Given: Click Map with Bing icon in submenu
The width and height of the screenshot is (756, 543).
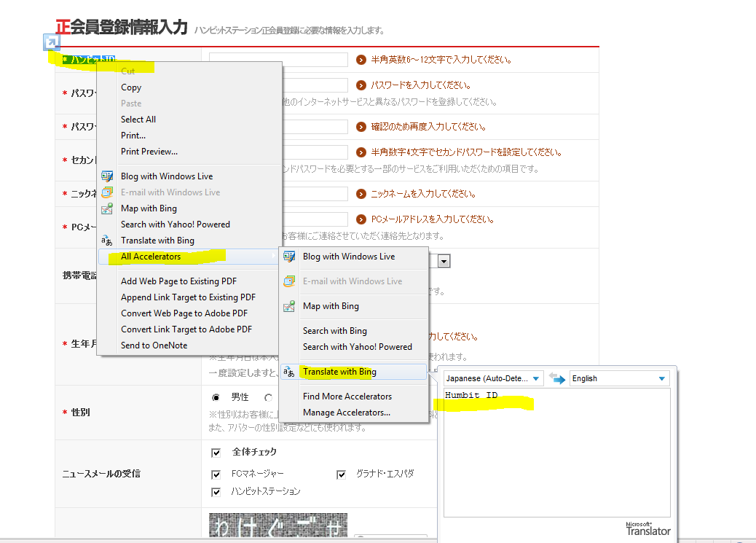Looking at the screenshot, I should tap(289, 306).
